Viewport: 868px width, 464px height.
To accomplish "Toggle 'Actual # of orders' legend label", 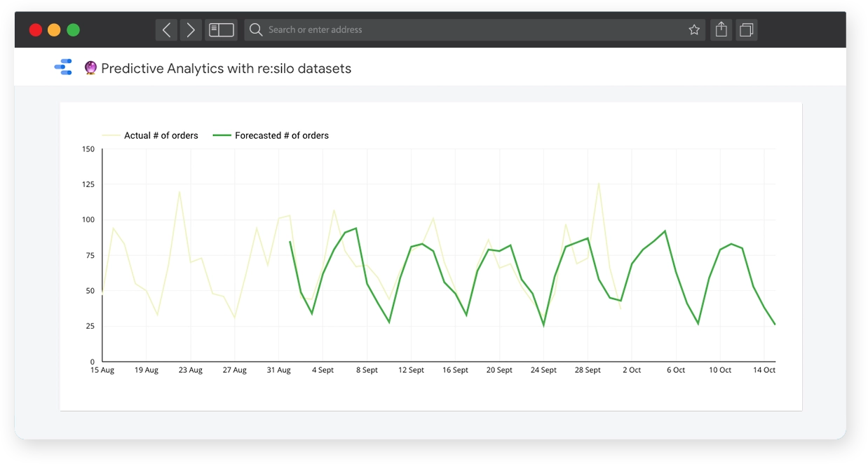I will 161,135.
